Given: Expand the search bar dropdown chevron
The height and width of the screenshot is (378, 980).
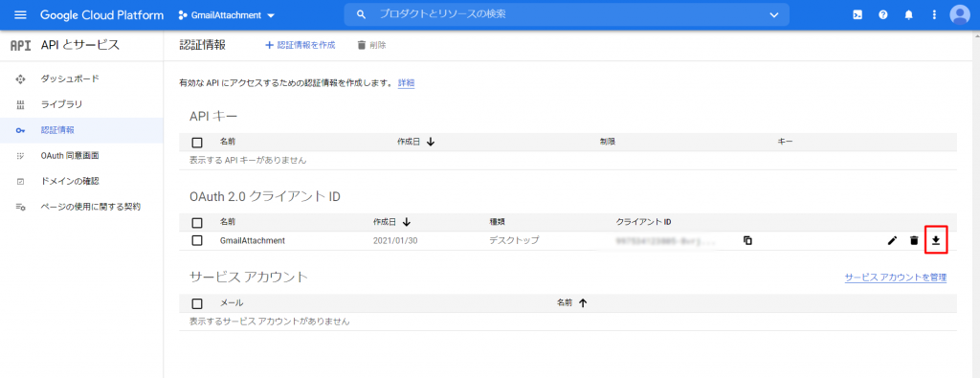Looking at the screenshot, I should [x=773, y=15].
